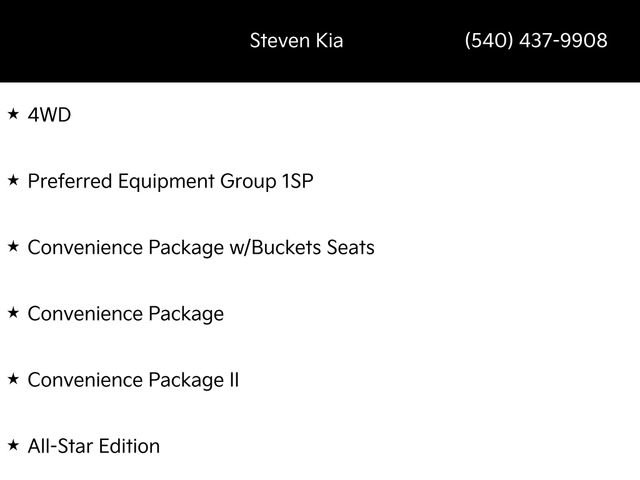Select the Convenience Package II entry

click(133, 380)
